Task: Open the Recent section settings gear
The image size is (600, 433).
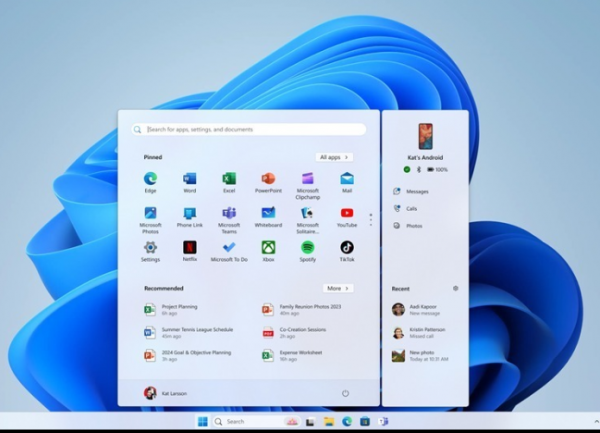Action: pyautogui.click(x=455, y=288)
